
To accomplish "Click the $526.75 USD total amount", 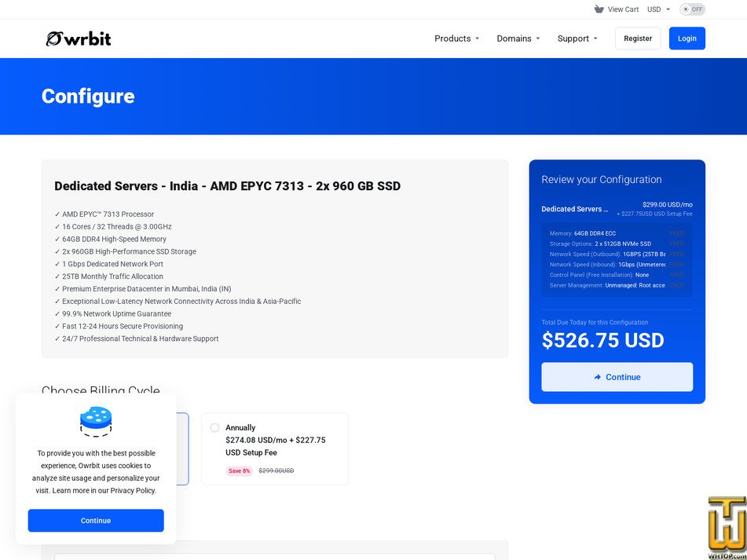I will tap(602, 340).
